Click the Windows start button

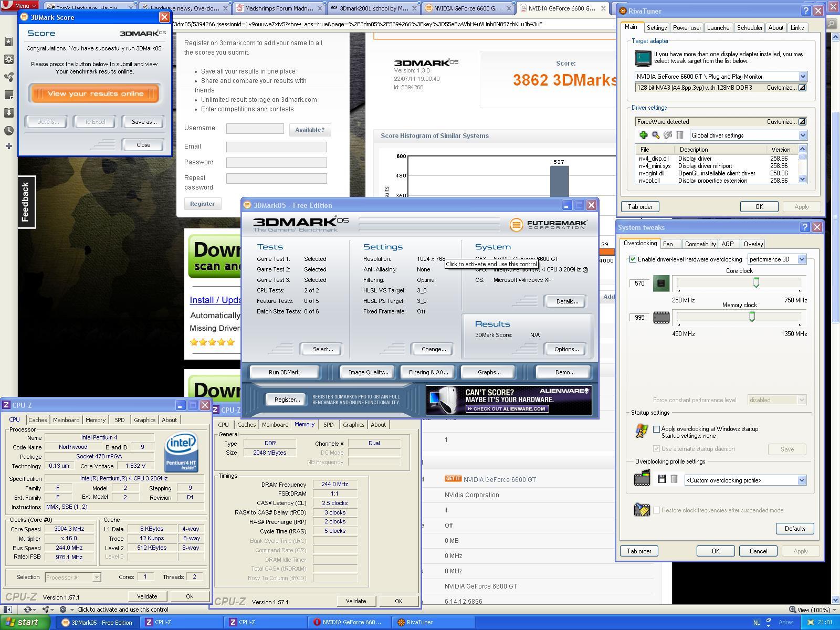tap(25, 623)
